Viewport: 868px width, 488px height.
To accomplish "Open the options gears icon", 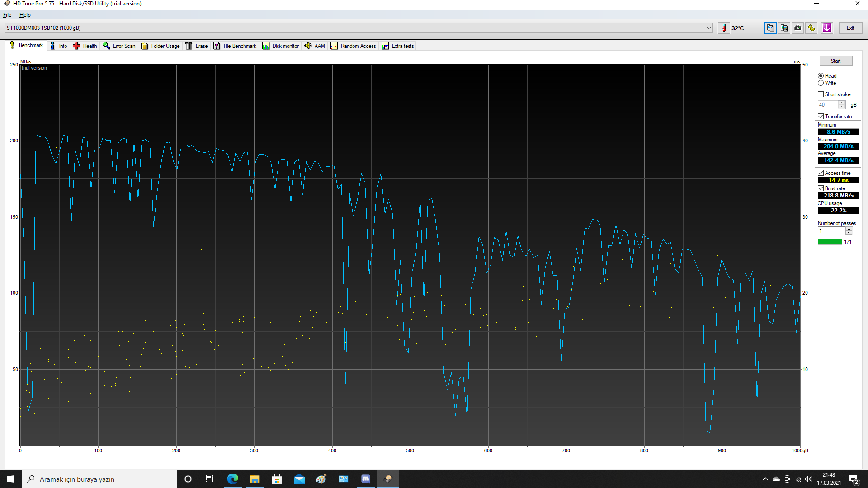I will pos(811,28).
